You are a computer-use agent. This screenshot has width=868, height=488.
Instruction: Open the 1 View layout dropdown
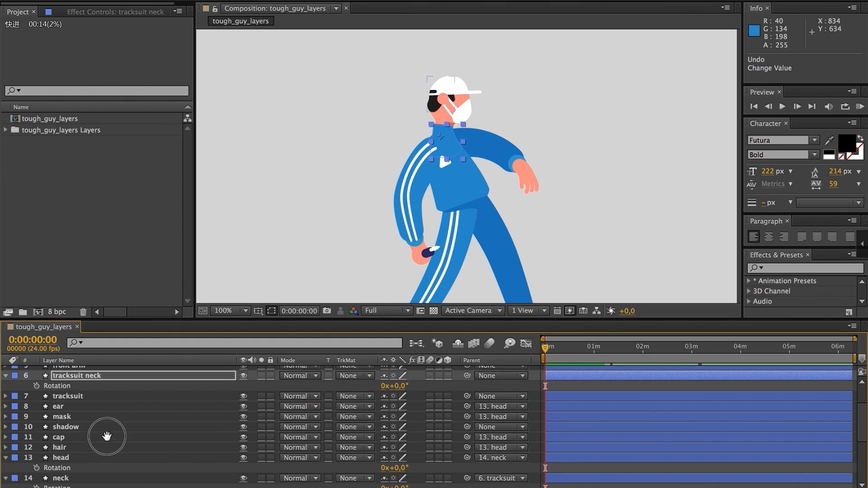pos(528,311)
